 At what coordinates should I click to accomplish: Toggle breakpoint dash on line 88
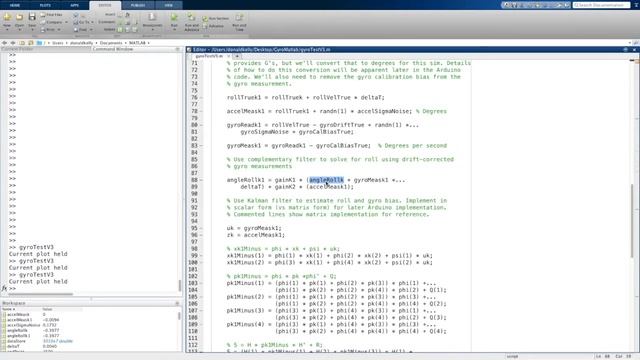click(201, 180)
